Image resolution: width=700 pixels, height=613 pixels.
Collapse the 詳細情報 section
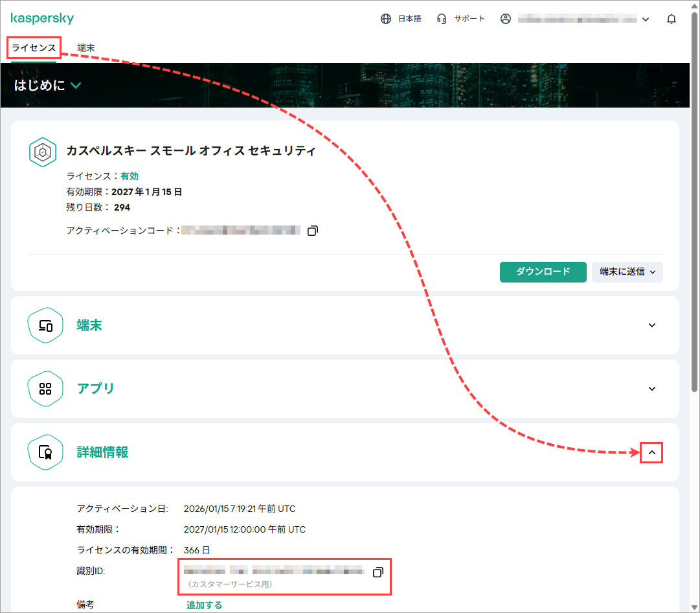pos(652,452)
